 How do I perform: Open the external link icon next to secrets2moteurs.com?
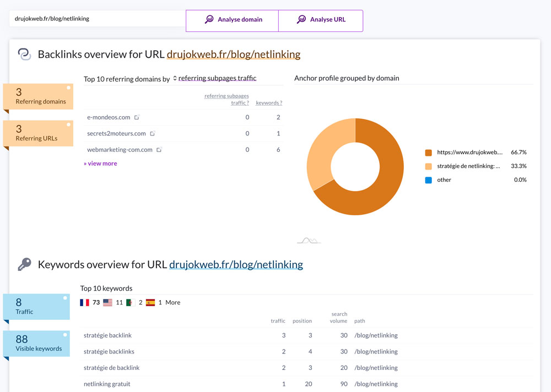[x=152, y=133]
